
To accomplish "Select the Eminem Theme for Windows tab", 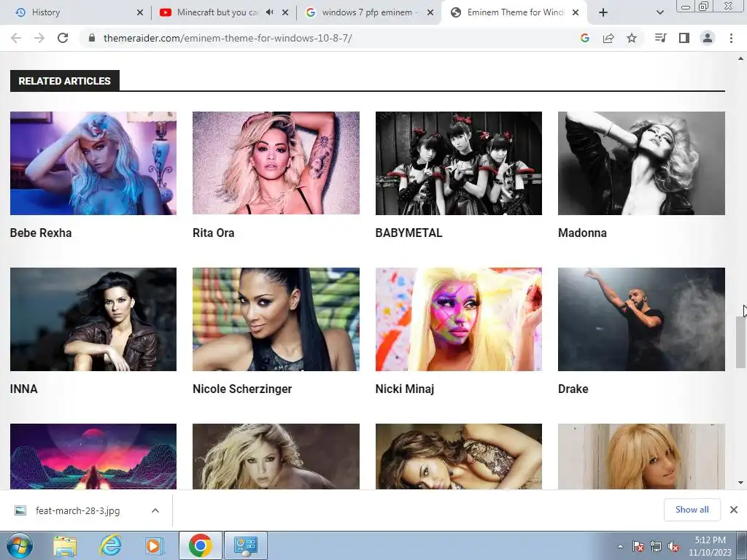I will (x=514, y=12).
